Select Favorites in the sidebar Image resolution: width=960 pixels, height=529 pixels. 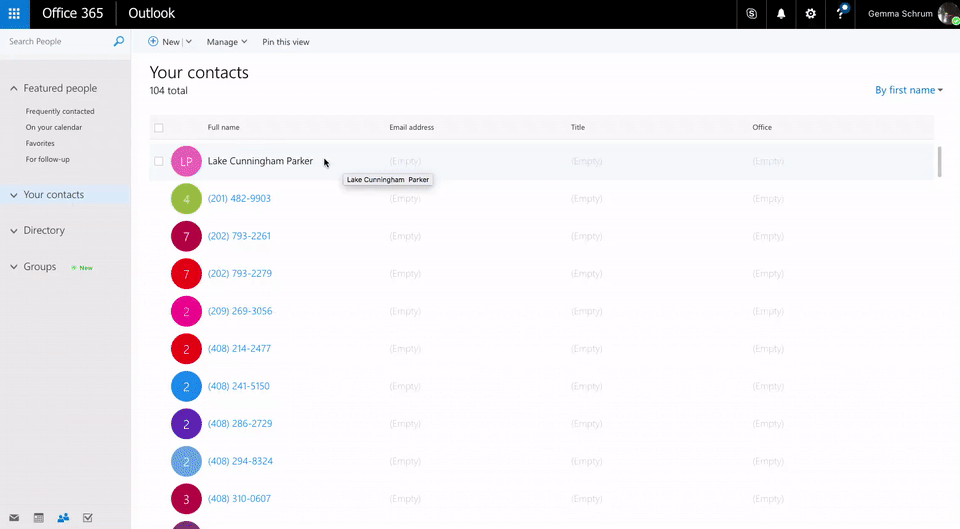tap(40, 143)
